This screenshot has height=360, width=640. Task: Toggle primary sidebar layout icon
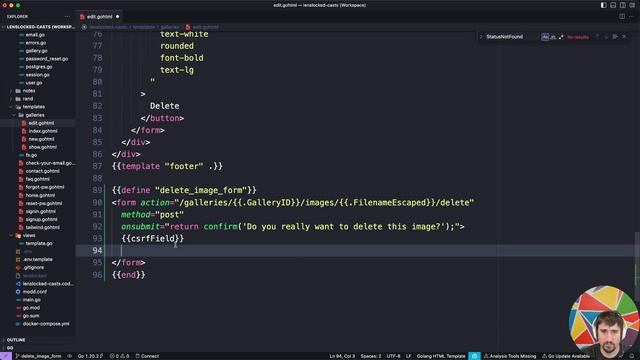(603, 5)
